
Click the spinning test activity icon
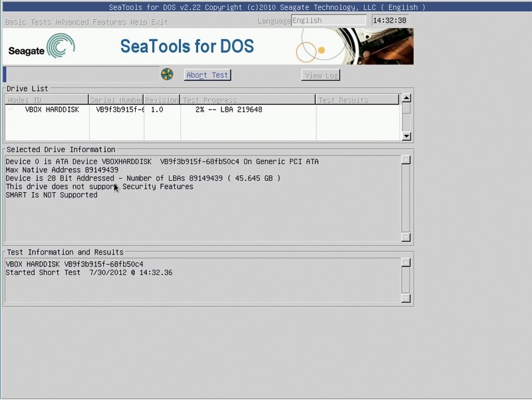tap(167, 74)
